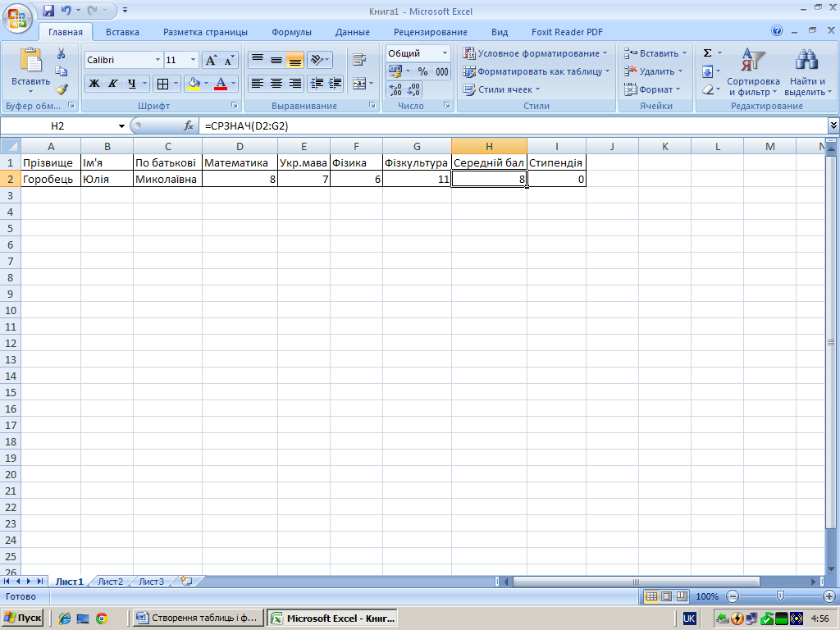
Task: Click the Cut scissors icon
Action: [x=62, y=53]
